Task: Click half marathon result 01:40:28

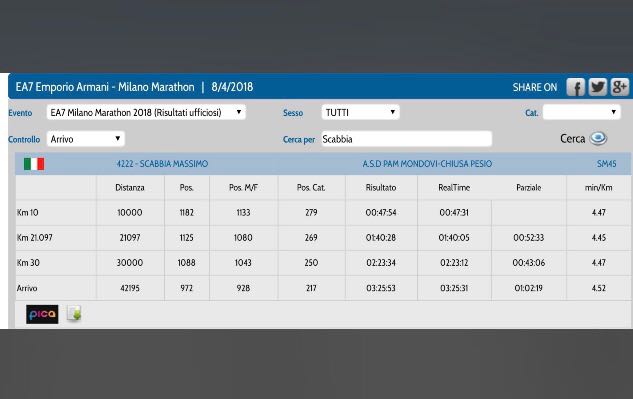Action: click(x=380, y=237)
